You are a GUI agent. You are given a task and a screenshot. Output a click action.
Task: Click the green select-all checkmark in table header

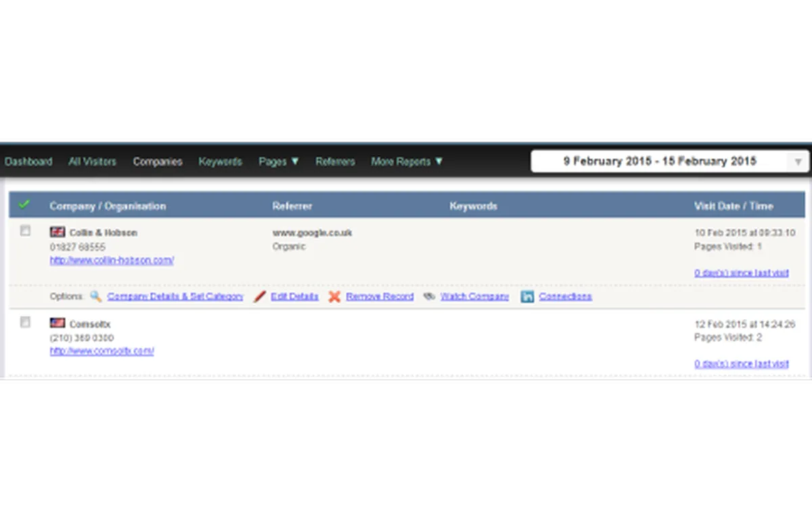[25, 204]
